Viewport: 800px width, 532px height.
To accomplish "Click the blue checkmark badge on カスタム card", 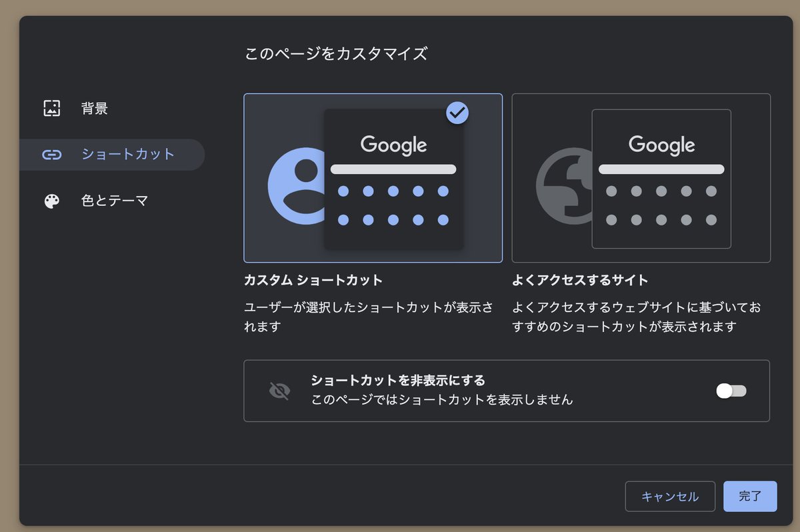I will tap(457, 113).
